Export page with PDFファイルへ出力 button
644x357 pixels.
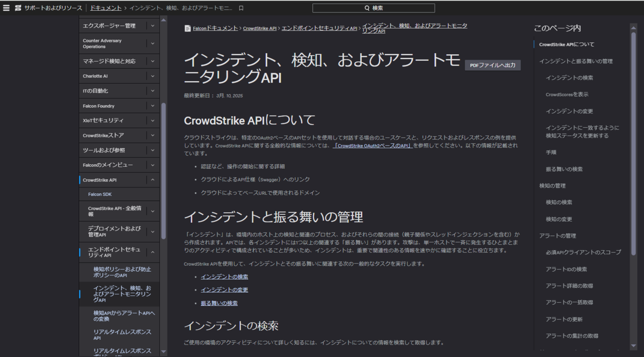tap(493, 65)
